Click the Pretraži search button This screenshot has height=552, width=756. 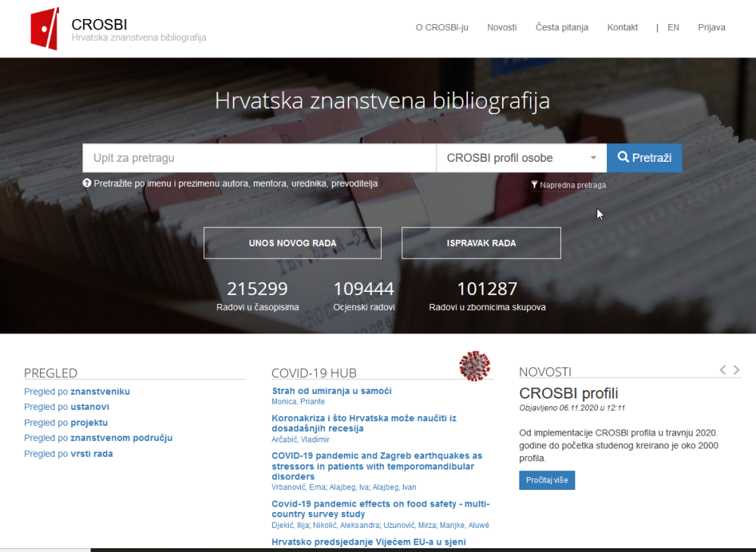click(x=644, y=157)
